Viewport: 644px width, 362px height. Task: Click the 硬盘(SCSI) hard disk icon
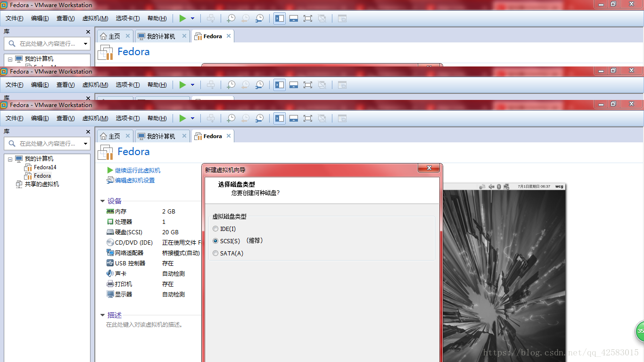(x=110, y=232)
